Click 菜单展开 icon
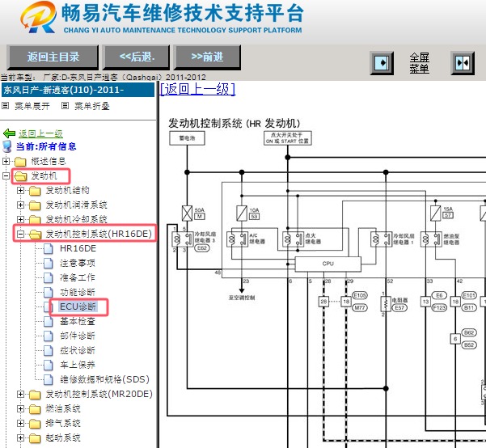The image size is (486, 448). (6, 106)
